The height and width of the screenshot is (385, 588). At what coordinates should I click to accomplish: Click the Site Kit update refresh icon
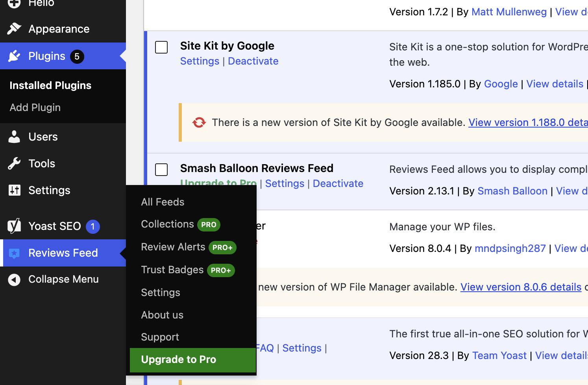click(199, 122)
